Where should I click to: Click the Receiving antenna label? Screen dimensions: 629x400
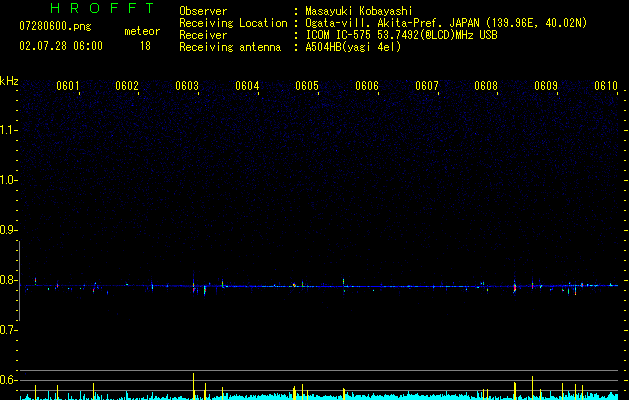tap(230, 47)
